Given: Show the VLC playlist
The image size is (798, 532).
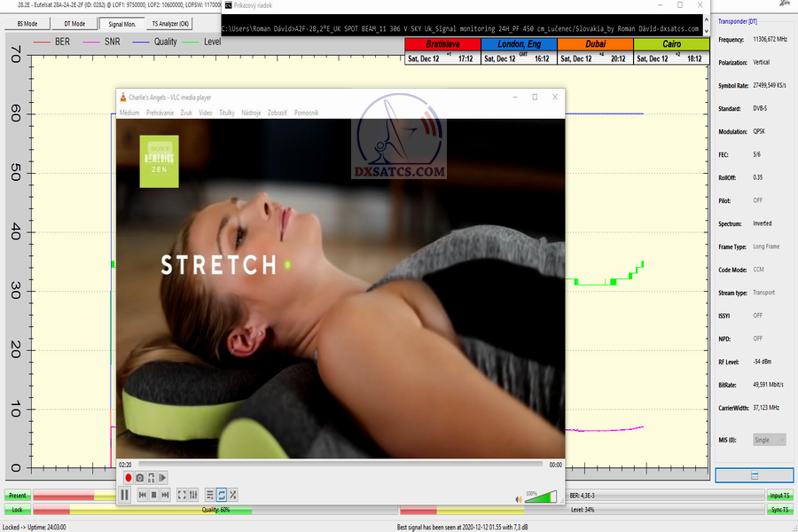Looking at the screenshot, I should point(210,495).
